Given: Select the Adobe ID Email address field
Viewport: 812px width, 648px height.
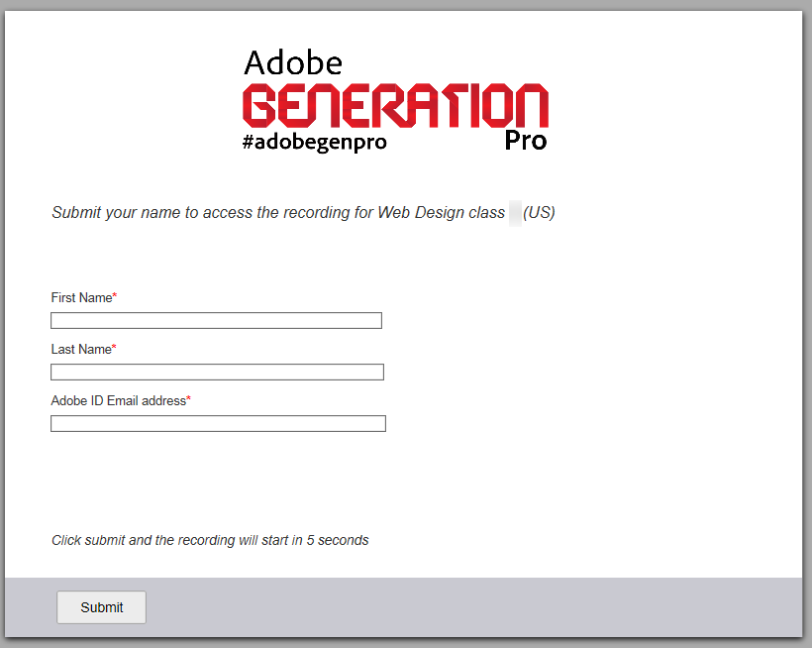Looking at the screenshot, I should pyautogui.click(x=218, y=424).
